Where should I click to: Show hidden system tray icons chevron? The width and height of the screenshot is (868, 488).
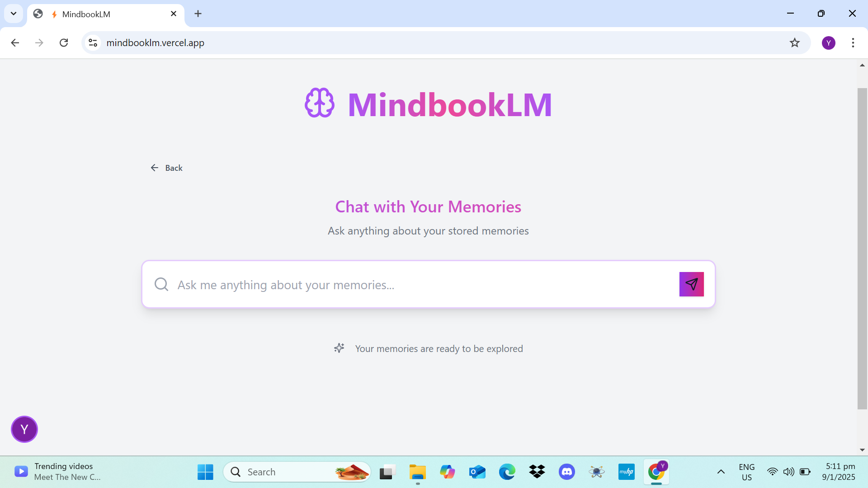721,472
